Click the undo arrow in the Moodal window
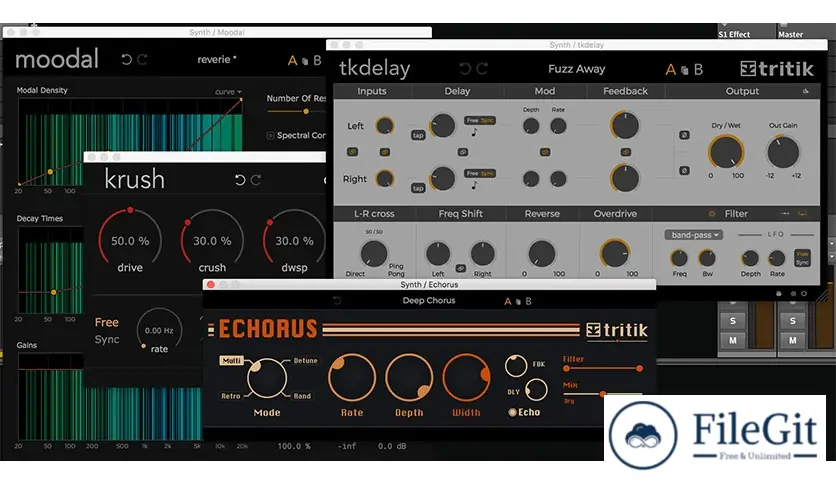Viewport: 836px width, 484px height. (126, 59)
